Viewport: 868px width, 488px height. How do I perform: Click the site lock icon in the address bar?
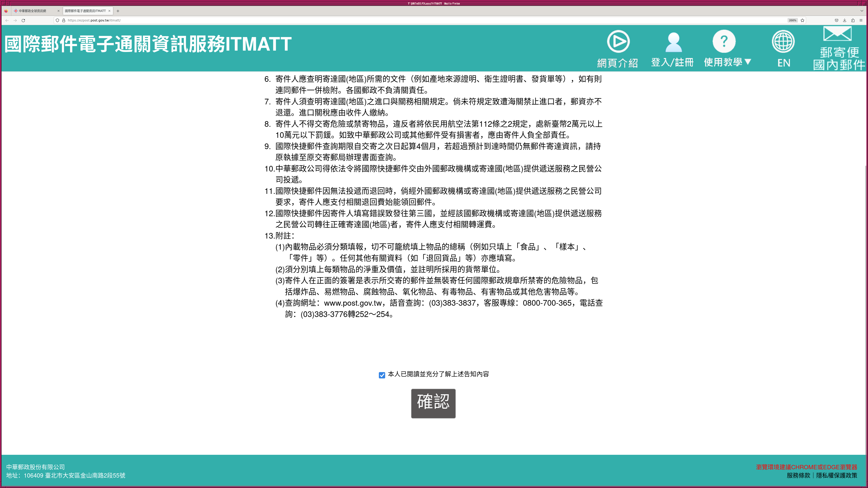pyautogui.click(x=64, y=20)
